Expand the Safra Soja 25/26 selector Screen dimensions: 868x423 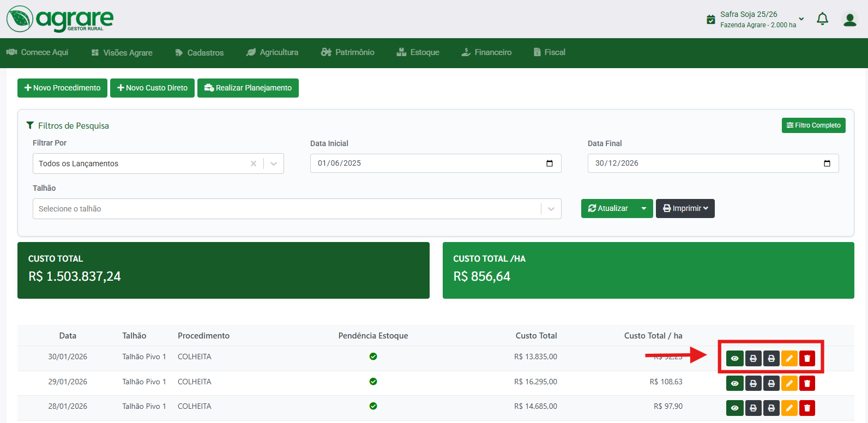point(801,19)
